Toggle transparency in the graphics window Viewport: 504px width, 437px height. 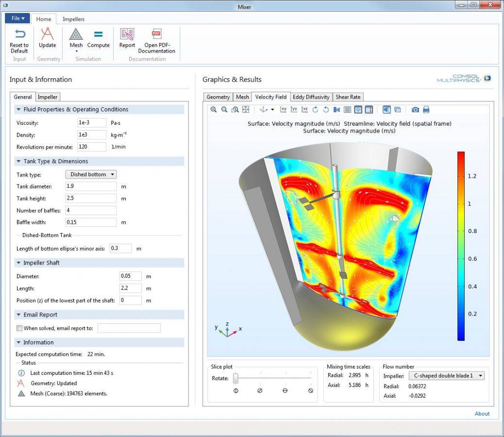point(397,110)
